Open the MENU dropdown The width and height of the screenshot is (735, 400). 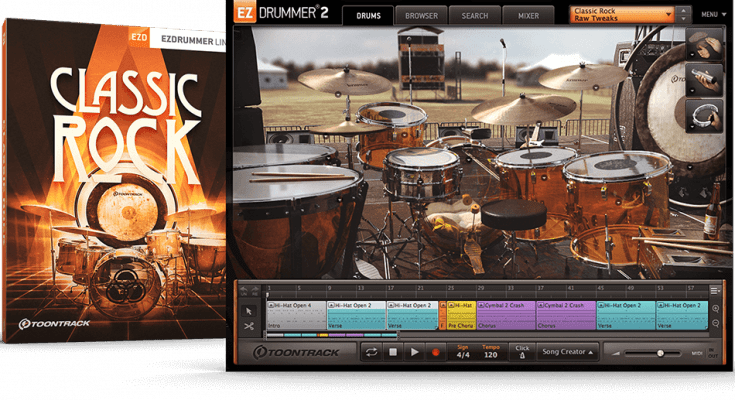pyautogui.click(x=711, y=15)
